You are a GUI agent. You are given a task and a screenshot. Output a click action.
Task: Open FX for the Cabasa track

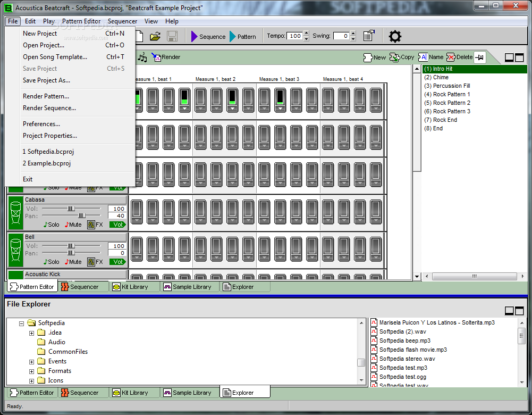point(95,225)
